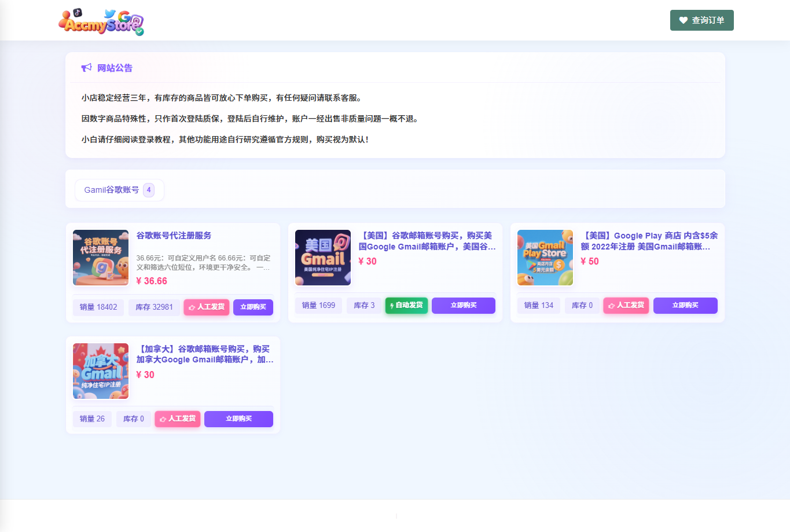Click the megaphone icon beside 网站公告
790x532 pixels.
[86, 68]
